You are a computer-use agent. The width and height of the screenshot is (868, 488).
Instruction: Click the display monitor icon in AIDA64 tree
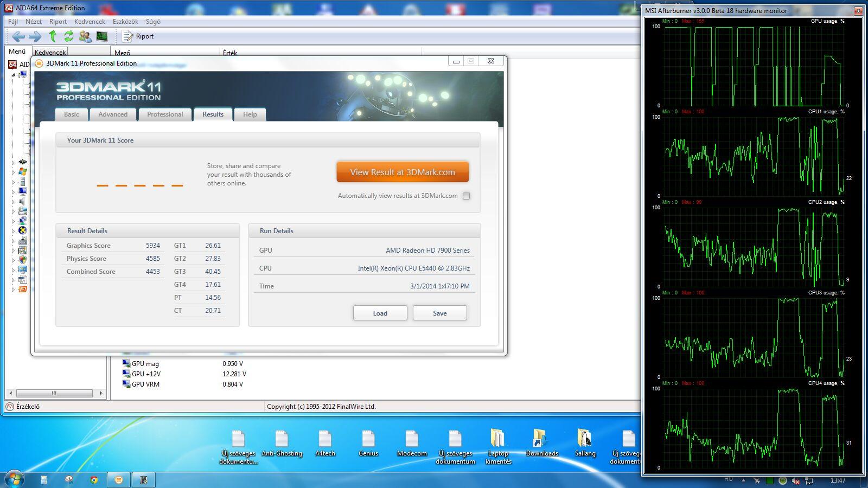[x=22, y=191]
